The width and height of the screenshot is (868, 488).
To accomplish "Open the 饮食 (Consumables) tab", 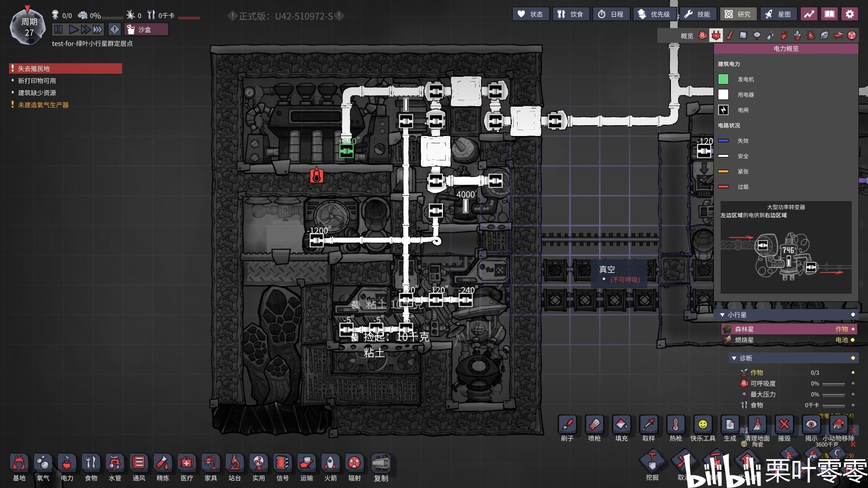I will (571, 14).
